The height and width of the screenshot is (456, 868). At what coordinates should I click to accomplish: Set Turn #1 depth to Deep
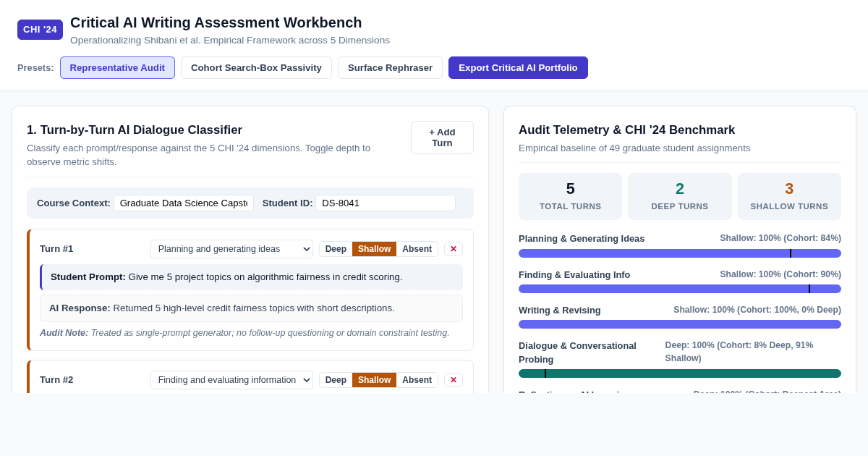pyautogui.click(x=336, y=249)
